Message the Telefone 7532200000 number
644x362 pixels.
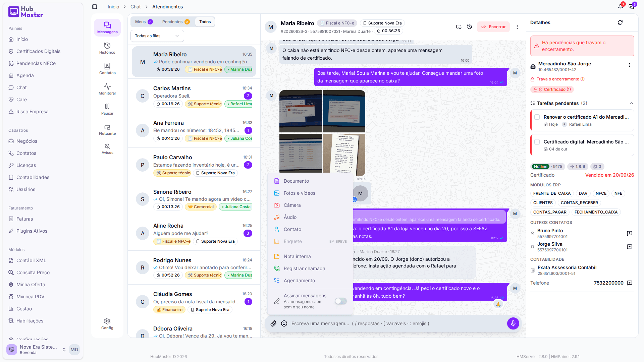pos(630,283)
